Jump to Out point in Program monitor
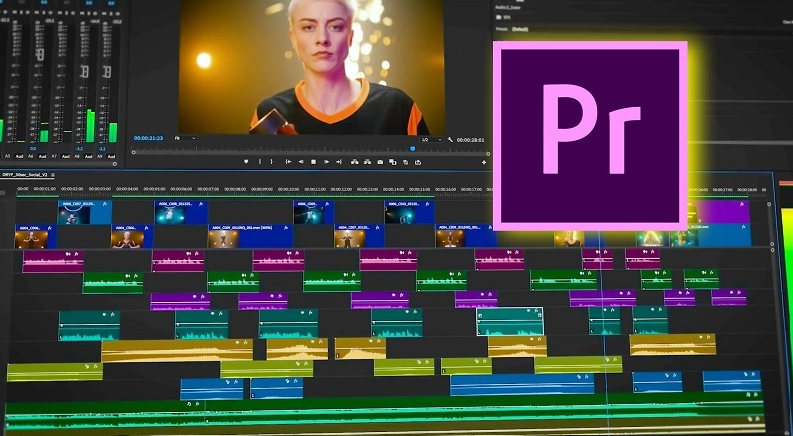The image size is (793, 436). point(339,162)
